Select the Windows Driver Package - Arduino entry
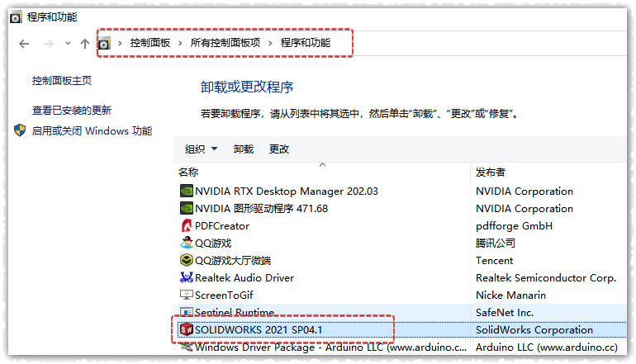636x364 pixels. [330, 347]
